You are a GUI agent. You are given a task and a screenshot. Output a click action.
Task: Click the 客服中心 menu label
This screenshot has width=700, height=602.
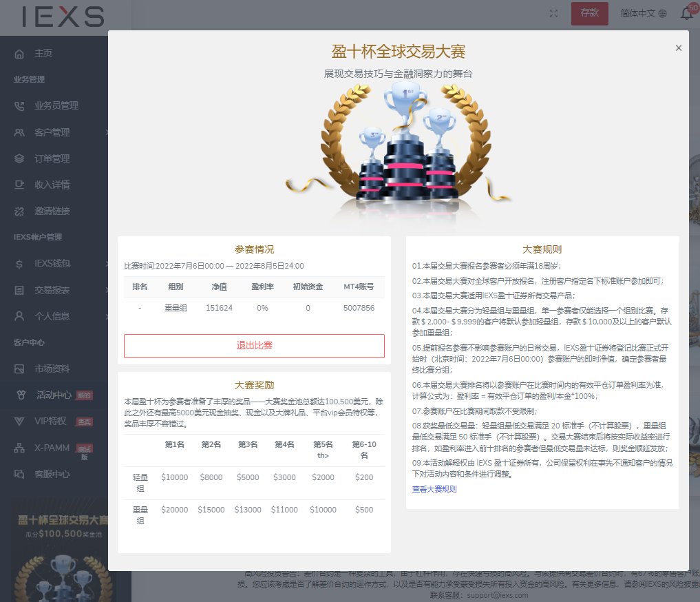(52, 475)
